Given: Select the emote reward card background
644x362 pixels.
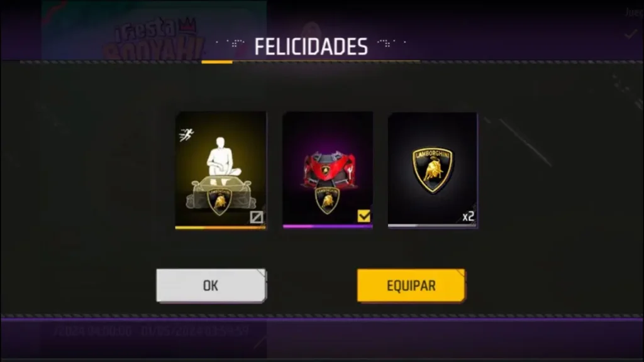Looking at the screenshot, I should pyautogui.click(x=221, y=169).
